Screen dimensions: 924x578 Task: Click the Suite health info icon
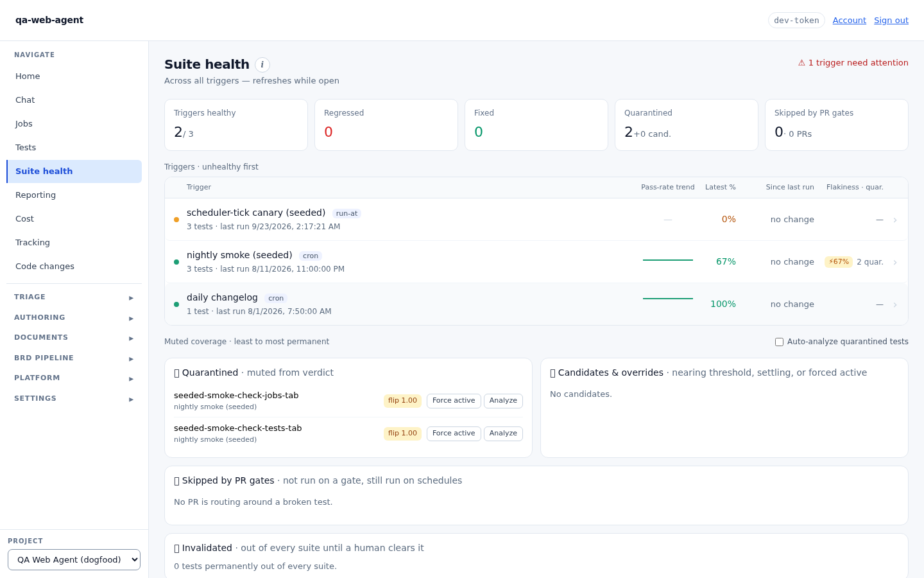coord(262,65)
